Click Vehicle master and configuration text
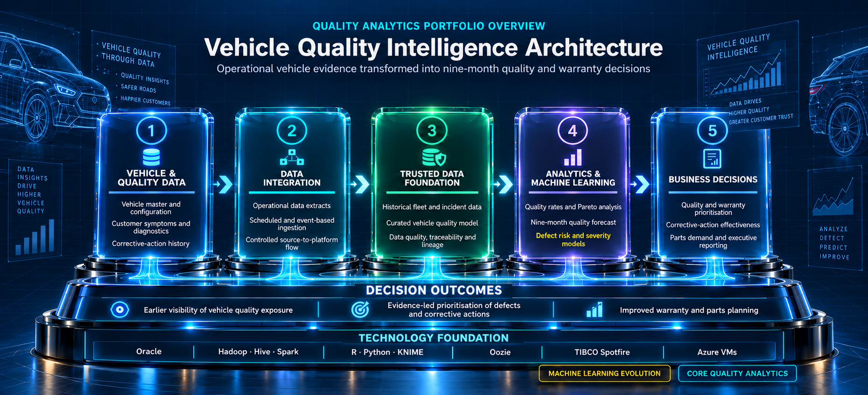 [x=151, y=208]
